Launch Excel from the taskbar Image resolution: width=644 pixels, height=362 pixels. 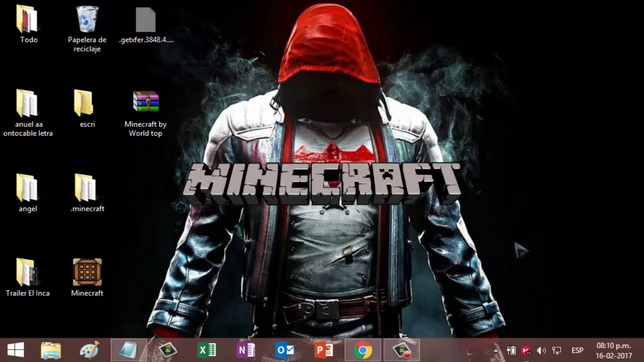207,350
